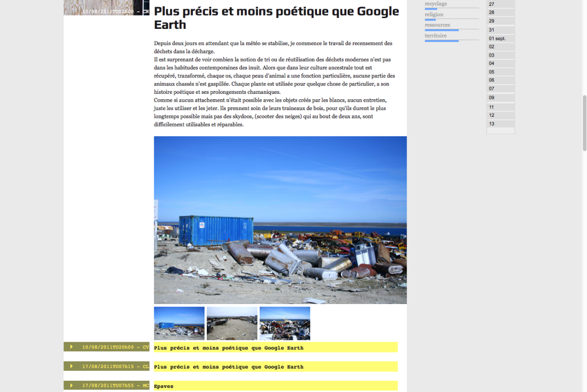This screenshot has height=392, width=587.
Task: Click the large blue container photo
Action: pyautogui.click(x=280, y=220)
